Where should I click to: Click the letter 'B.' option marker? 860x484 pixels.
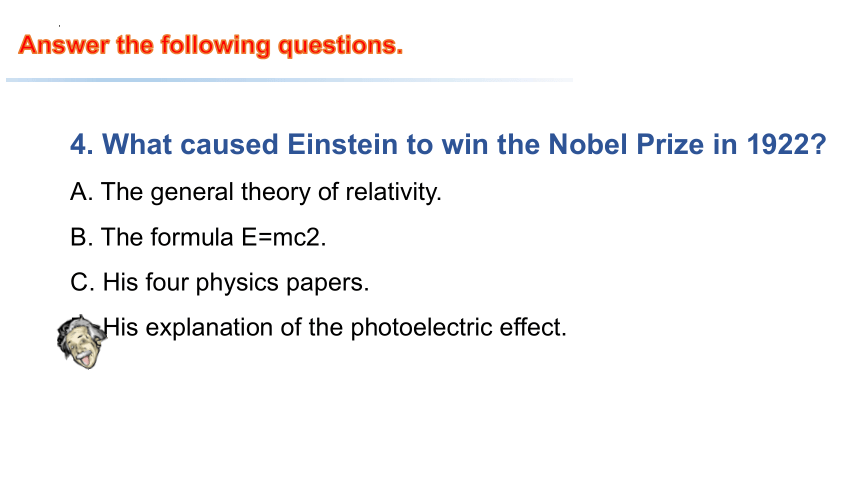coord(82,238)
